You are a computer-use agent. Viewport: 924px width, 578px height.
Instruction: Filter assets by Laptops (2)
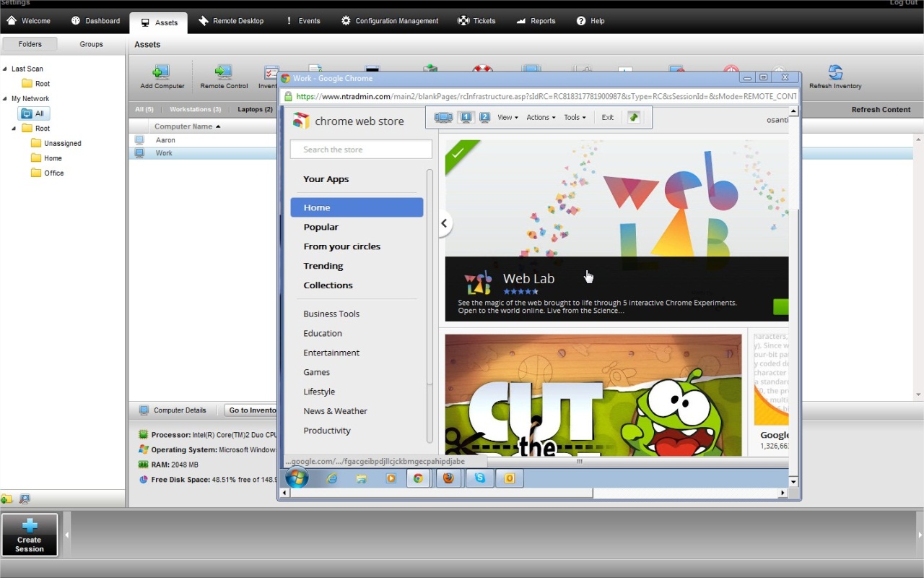click(255, 110)
